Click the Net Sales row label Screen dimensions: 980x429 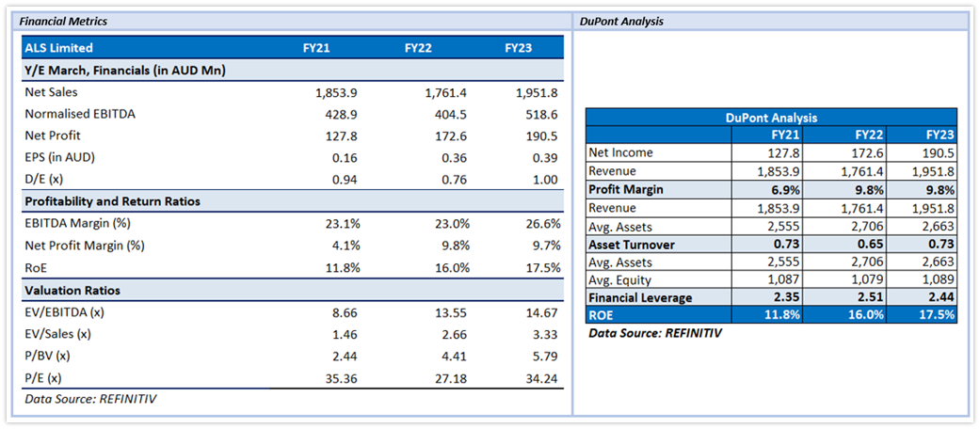click(52, 92)
